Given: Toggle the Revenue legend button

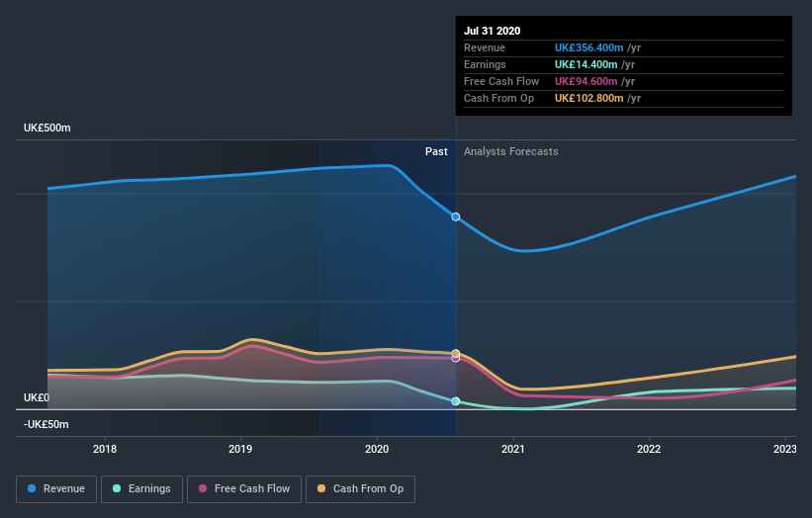Looking at the screenshot, I should point(56,489).
